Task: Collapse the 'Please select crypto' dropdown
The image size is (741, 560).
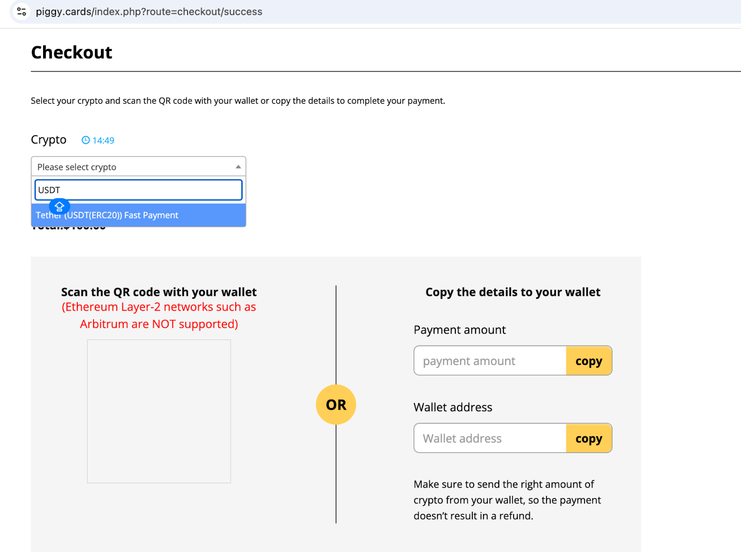Action: point(138,167)
